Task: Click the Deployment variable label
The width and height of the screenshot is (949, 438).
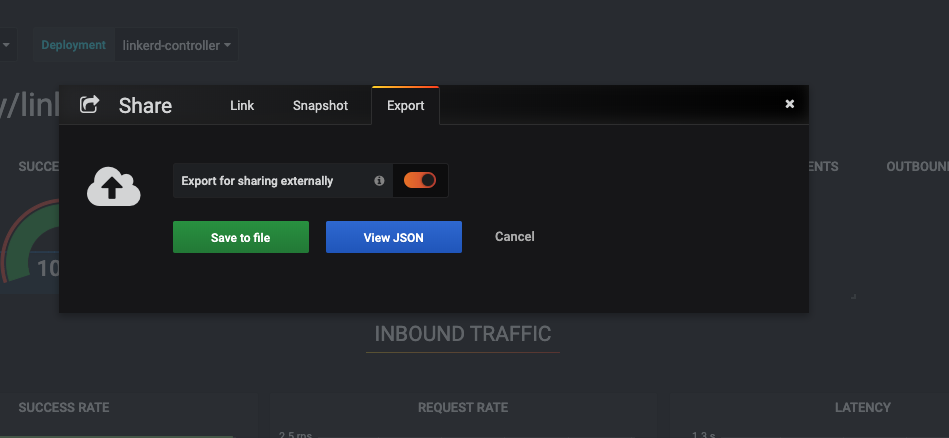Action: 73,45
